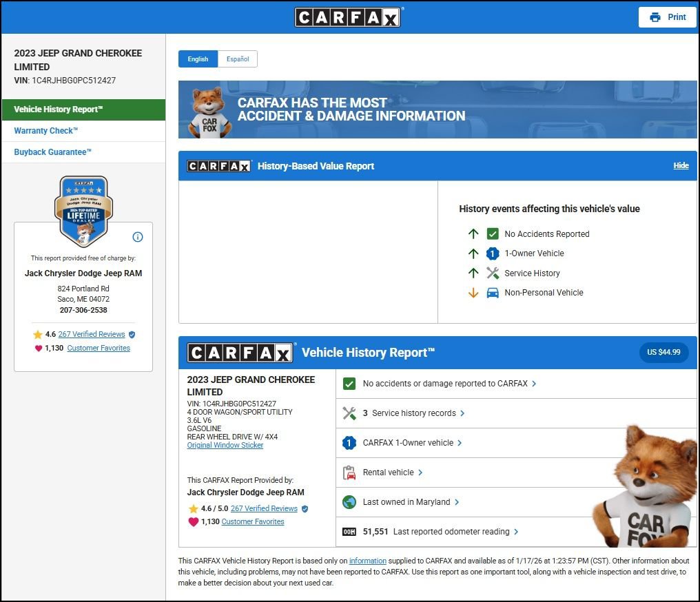Click the wrench service history records icon
This screenshot has height=602, width=700.
(349, 413)
